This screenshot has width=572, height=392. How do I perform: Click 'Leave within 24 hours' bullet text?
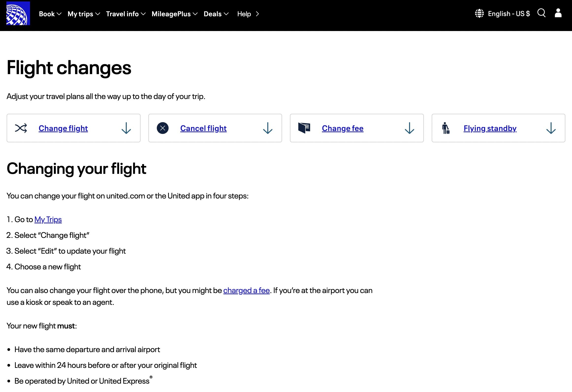click(x=106, y=365)
